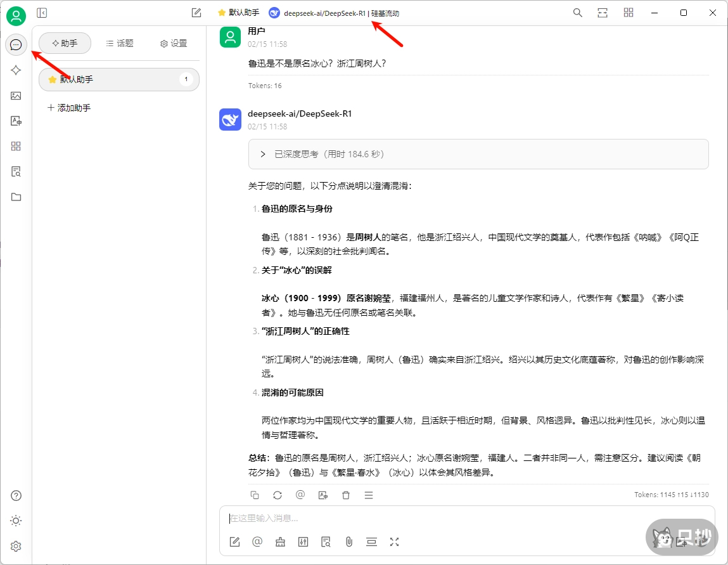
Task: Regenerate the assistant's response
Action: (x=278, y=495)
